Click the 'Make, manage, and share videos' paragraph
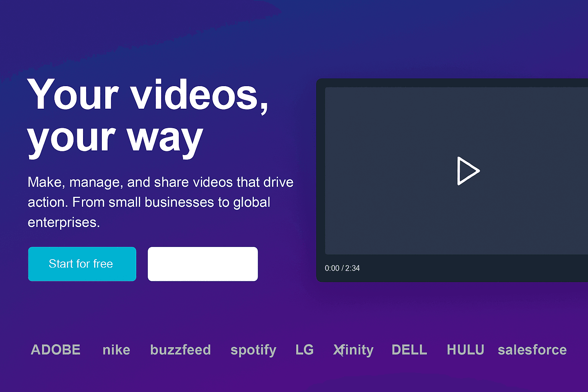 pyautogui.click(x=160, y=202)
